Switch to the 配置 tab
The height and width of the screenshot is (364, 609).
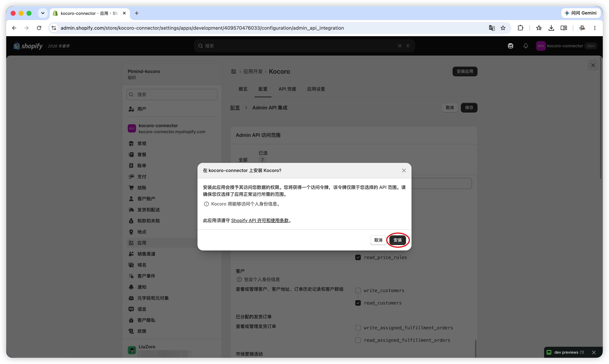pyautogui.click(x=263, y=89)
